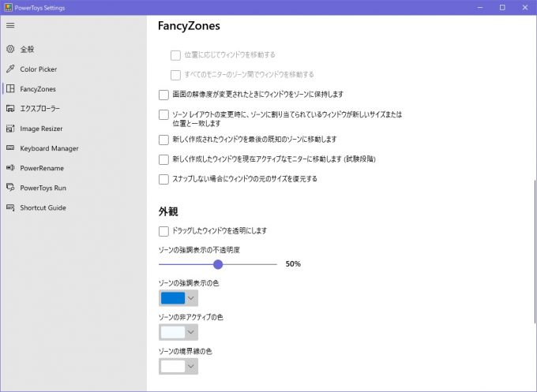Screen dimensions: 537x392
Task: Click the エクスプローラー sidebar icon
Action: pos(10,108)
